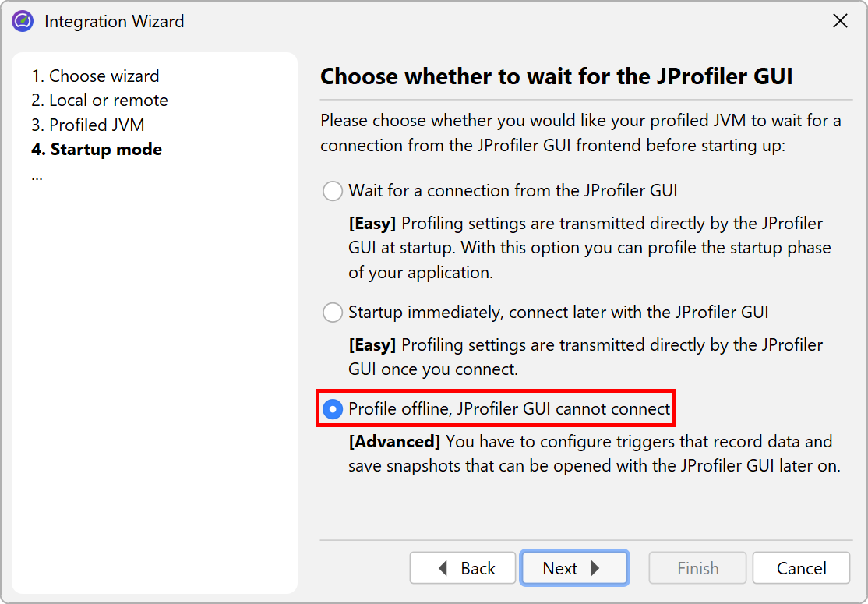Click the disabled Finish button
The width and height of the screenshot is (868, 604).
point(697,569)
